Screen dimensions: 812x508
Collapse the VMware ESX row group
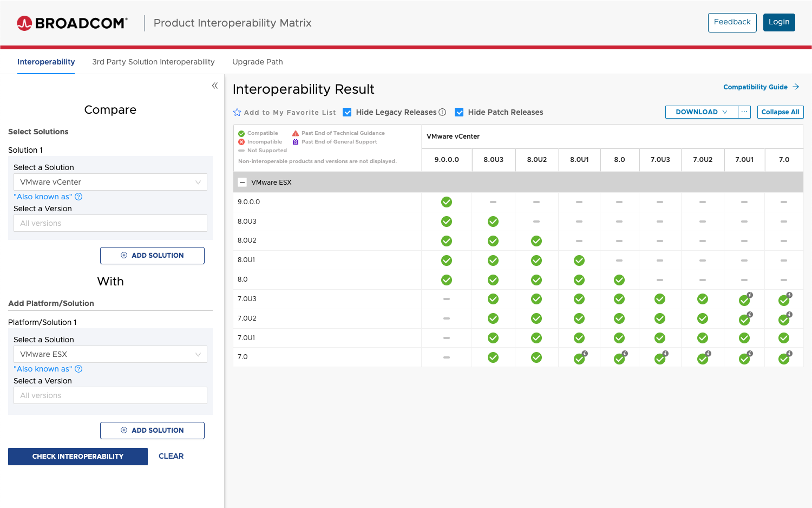pos(243,182)
